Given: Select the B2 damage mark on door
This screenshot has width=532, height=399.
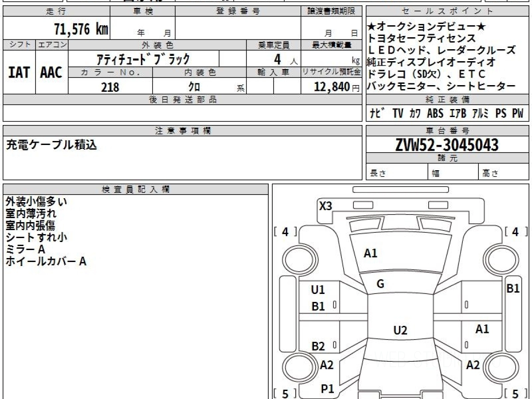Looking at the screenshot, I should [x=318, y=346].
